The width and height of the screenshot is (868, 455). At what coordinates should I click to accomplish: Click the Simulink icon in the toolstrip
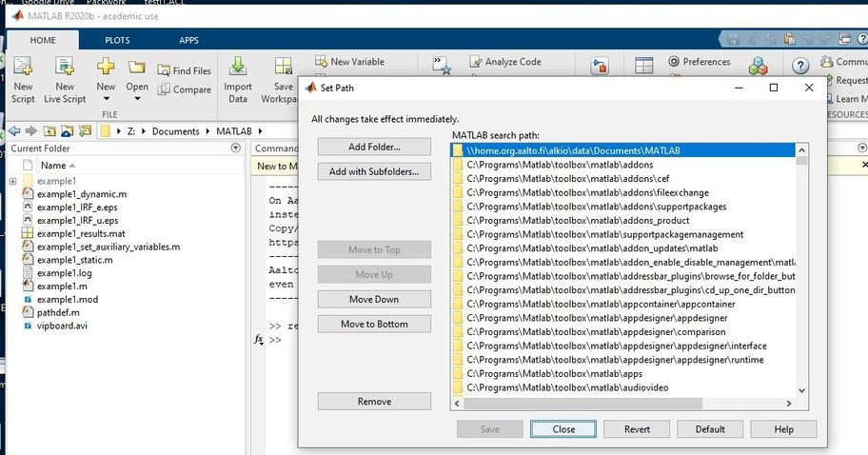click(600, 67)
